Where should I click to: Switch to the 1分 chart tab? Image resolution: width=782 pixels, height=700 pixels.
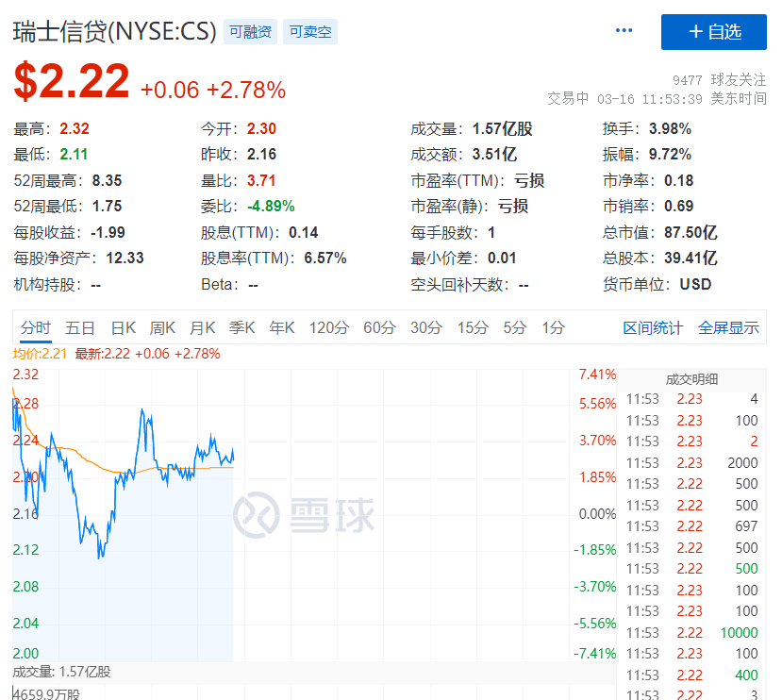(x=554, y=327)
